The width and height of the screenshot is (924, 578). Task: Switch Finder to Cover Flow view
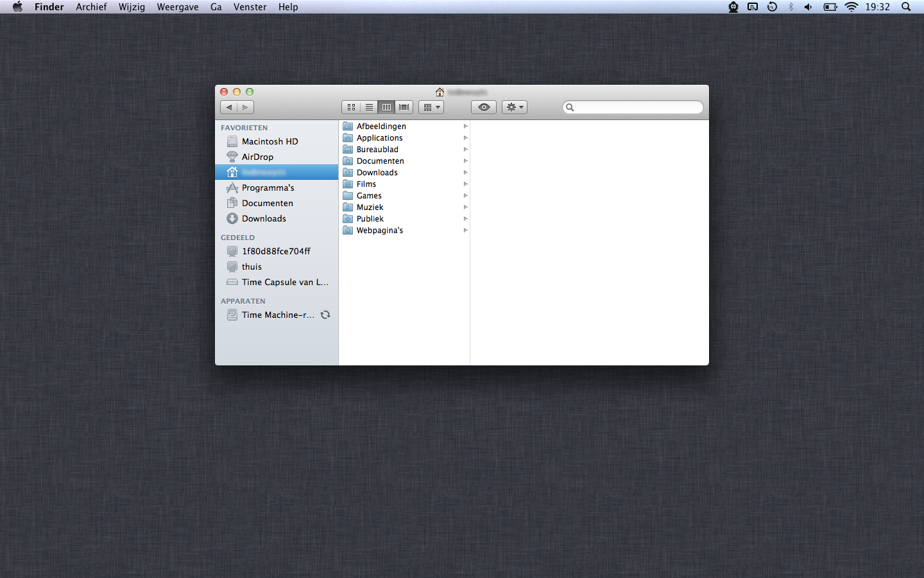pyautogui.click(x=404, y=107)
